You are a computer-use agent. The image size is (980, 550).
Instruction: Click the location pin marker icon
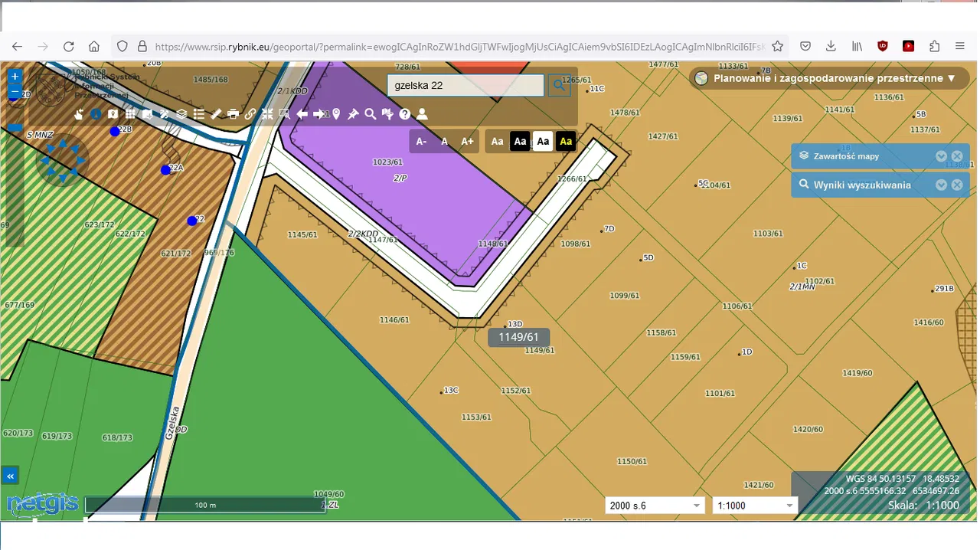click(336, 114)
